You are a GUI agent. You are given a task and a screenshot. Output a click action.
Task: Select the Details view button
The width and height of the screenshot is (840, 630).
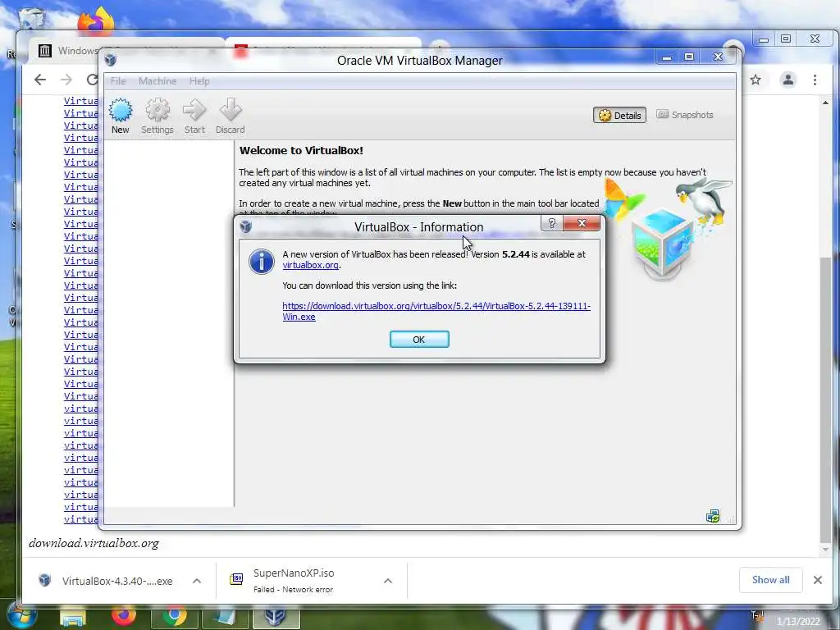[x=620, y=115]
